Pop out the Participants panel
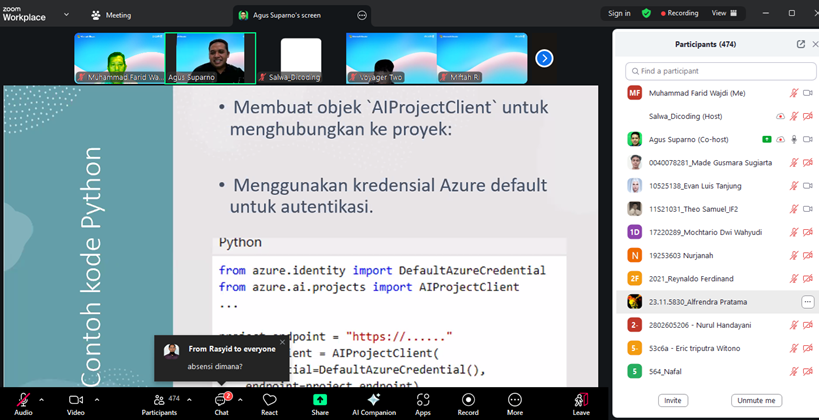 pyautogui.click(x=801, y=44)
